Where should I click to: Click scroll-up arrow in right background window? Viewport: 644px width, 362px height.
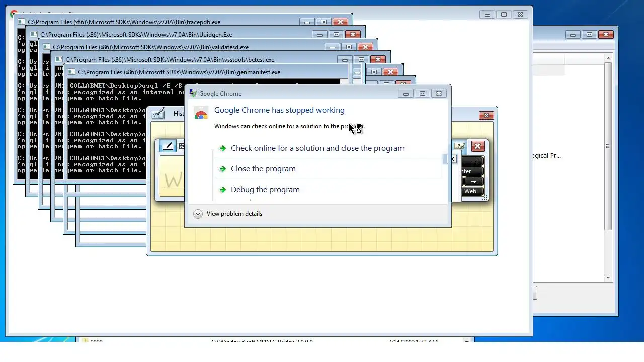tap(608, 58)
